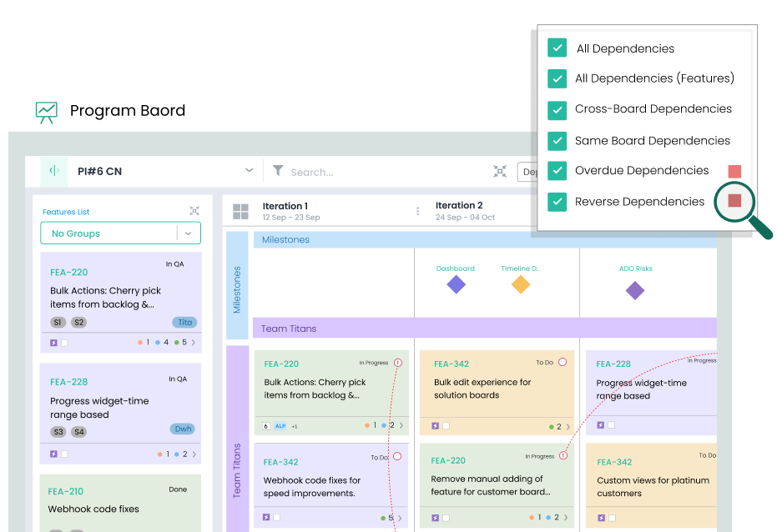This screenshot has height=532, width=777.
Task: Click the purple Dashboard milestone diamond
Action: [456, 285]
